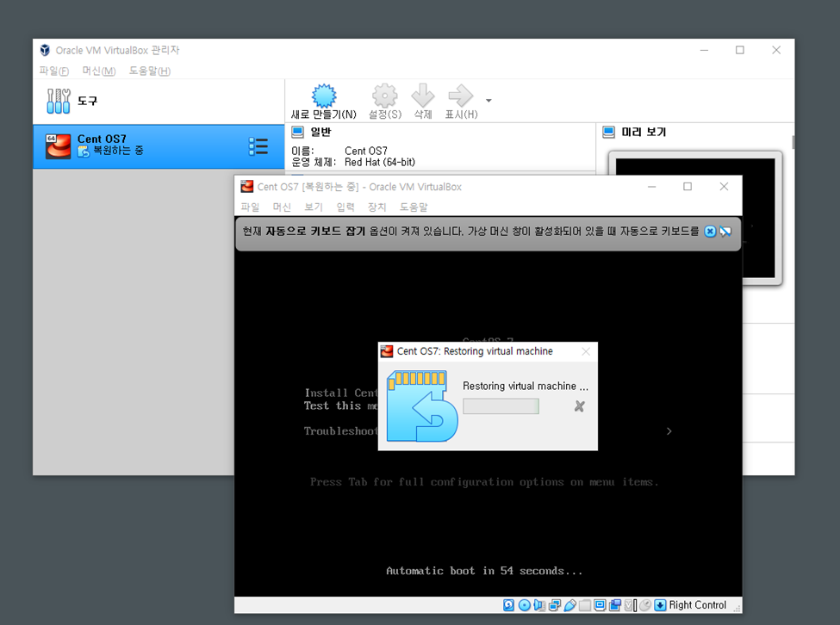Dismiss the keyboard capture notification with the X icon

pyautogui.click(x=710, y=232)
